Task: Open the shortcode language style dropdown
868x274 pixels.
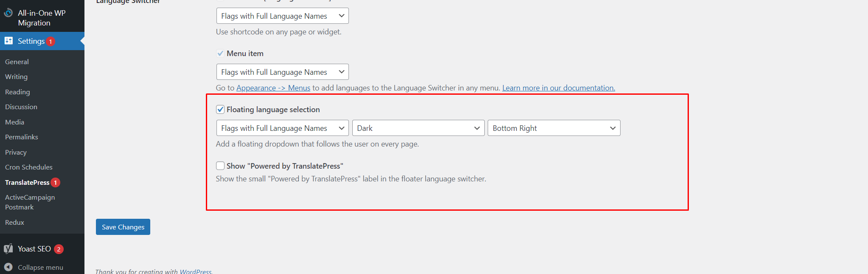Action: [x=283, y=16]
